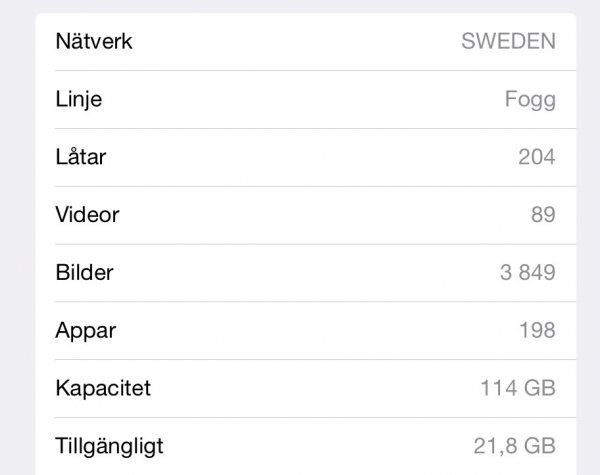Screen dimensions: 600x475
Task: Select the photo count 3 849
Action: (527, 273)
